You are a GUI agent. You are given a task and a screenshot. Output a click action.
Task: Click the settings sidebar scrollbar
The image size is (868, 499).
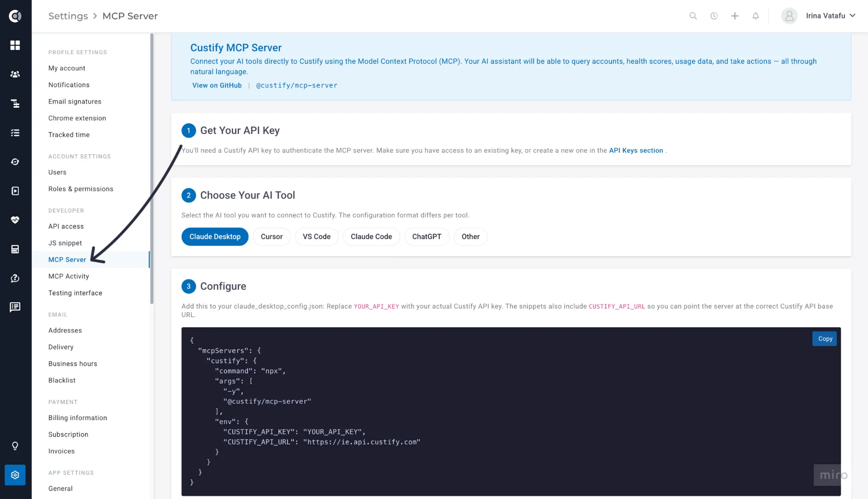(152, 169)
